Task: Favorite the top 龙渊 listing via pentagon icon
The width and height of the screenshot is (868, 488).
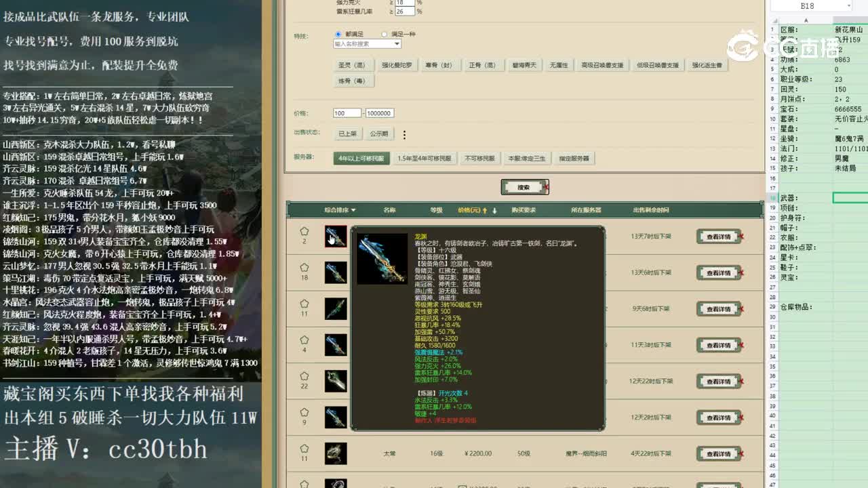Action: [x=304, y=232]
